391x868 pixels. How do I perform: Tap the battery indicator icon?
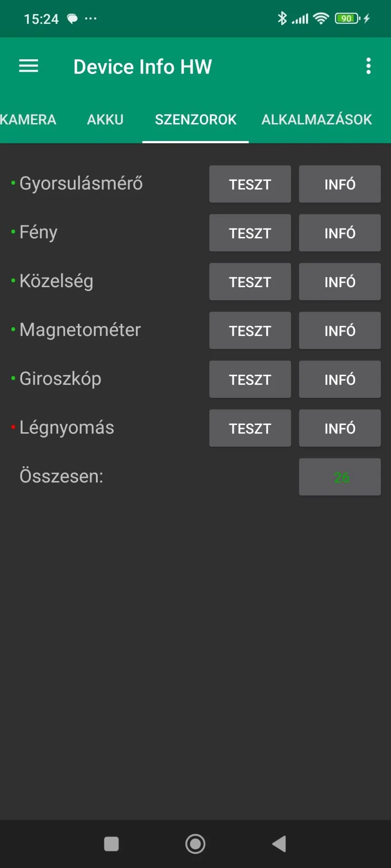coord(347,19)
